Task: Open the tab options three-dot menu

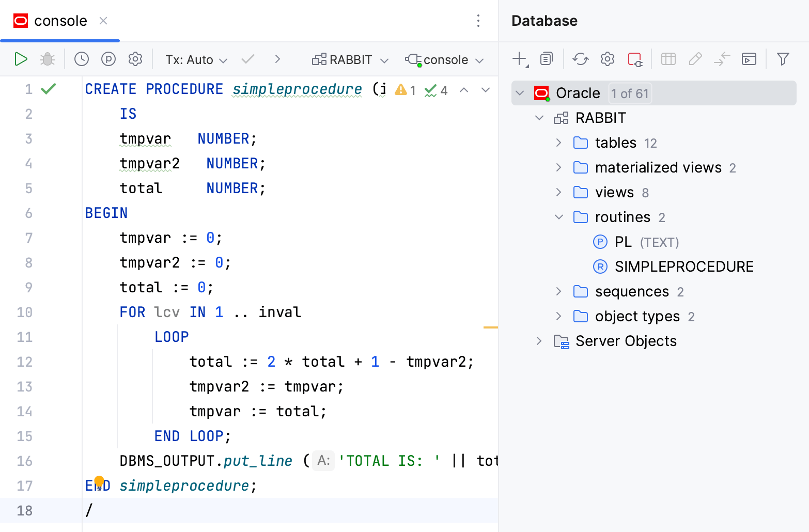Action: point(478,21)
